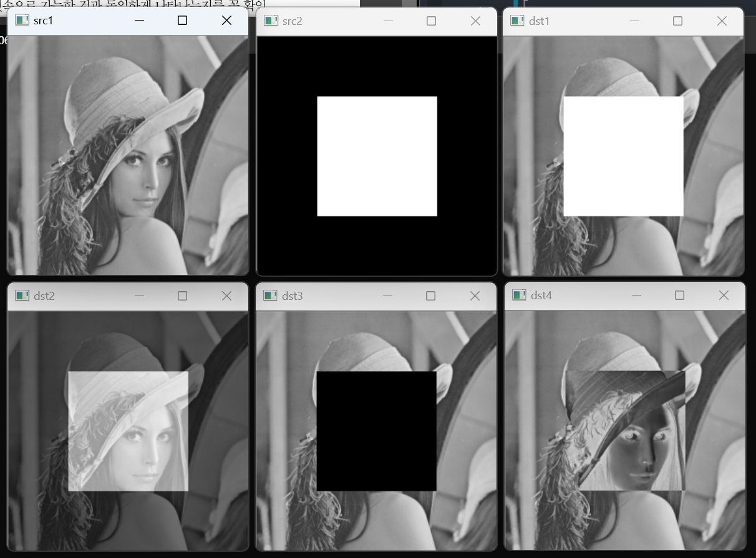
Task: Minimize the src1 window
Action: click(139, 21)
